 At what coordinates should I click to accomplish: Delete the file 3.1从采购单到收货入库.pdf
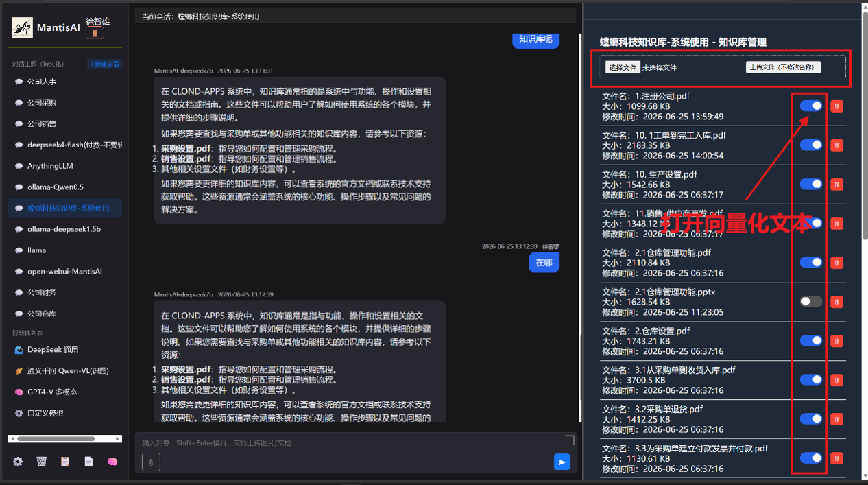(836, 380)
